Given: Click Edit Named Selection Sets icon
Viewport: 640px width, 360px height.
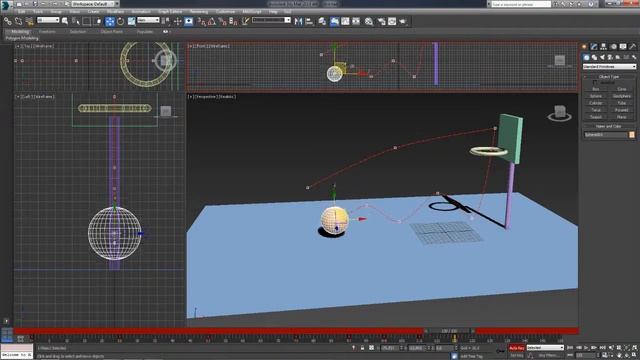Looking at the screenshot, I should (245, 21).
